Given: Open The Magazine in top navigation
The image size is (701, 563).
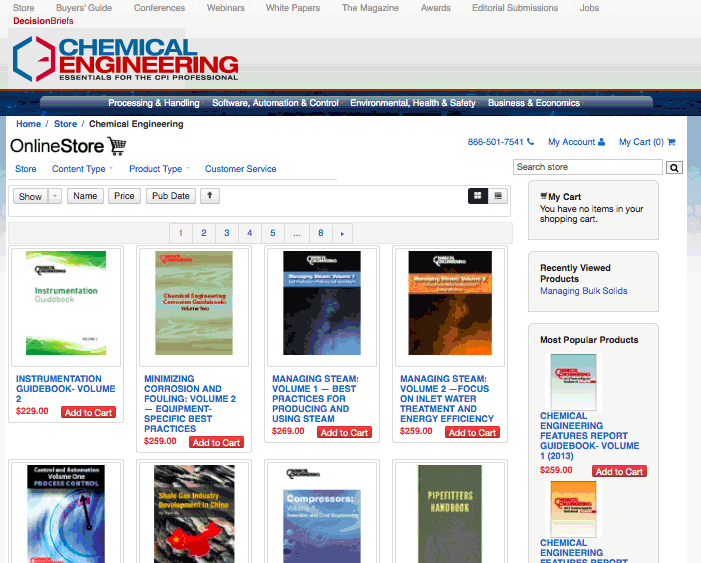Looking at the screenshot, I should (x=370, y=8).
